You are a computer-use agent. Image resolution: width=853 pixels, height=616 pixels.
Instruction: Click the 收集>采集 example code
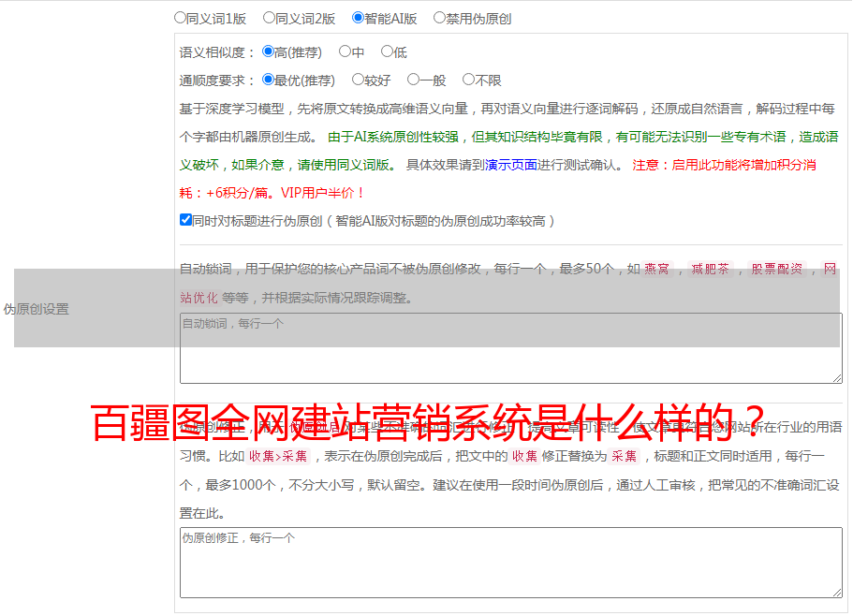tap(278, 456)
